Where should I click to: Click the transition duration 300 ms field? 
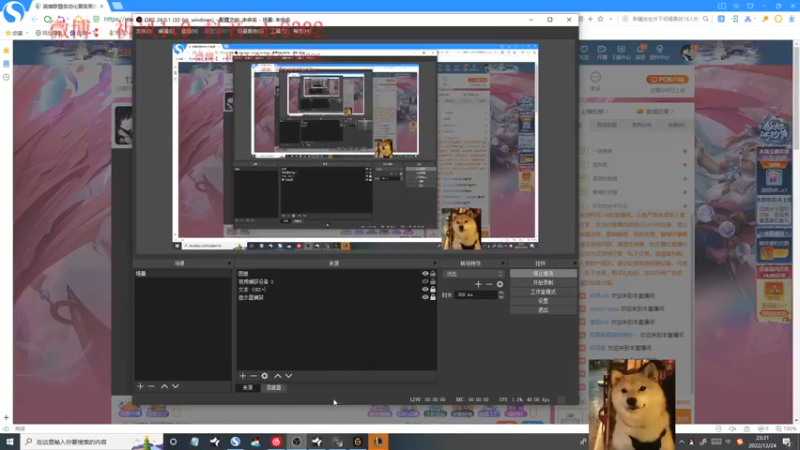(476, 295)
